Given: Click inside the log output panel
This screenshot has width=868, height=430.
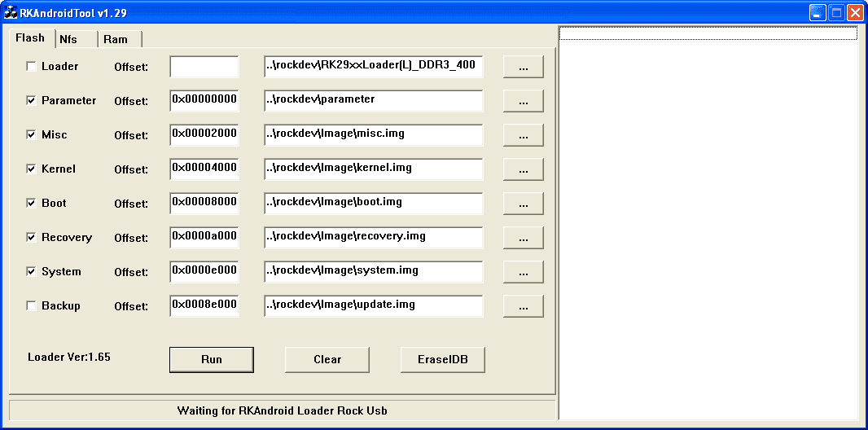Looking at the screenshot, I should 708,222.
